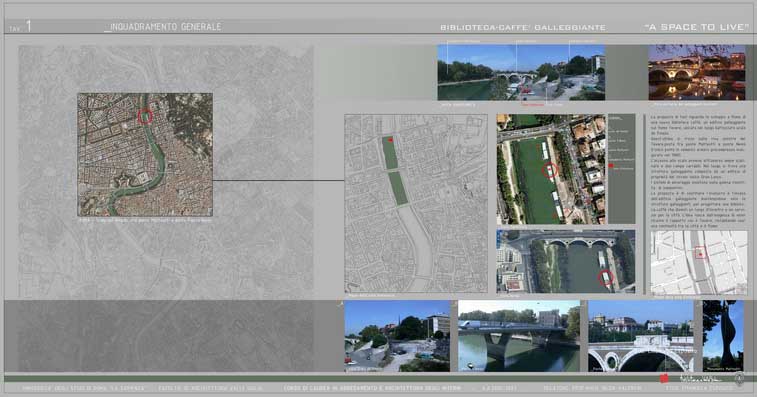The width and height of the screenshot is (757, 397).
Task: Click the university seal emblem in footer
Action: click(x=739, y=379)
